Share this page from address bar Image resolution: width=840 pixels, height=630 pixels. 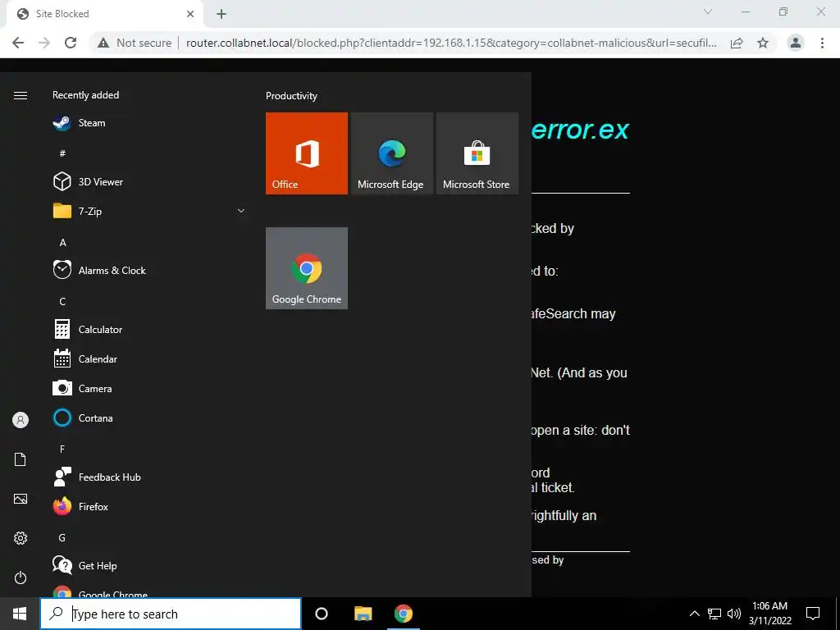point(737,43)
